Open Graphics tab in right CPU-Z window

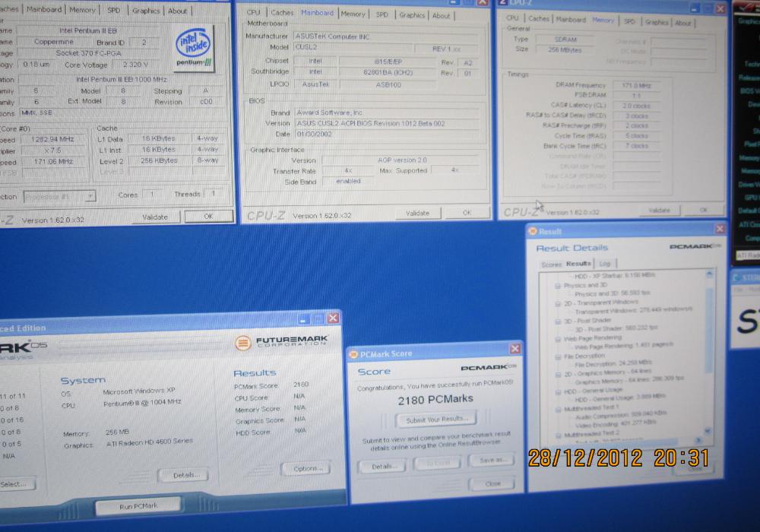657,22
